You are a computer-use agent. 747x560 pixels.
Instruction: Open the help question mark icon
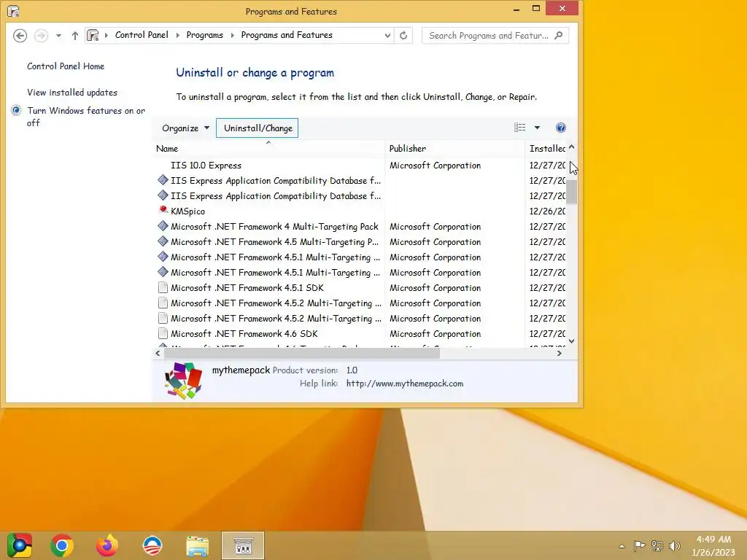pos(561,128)
